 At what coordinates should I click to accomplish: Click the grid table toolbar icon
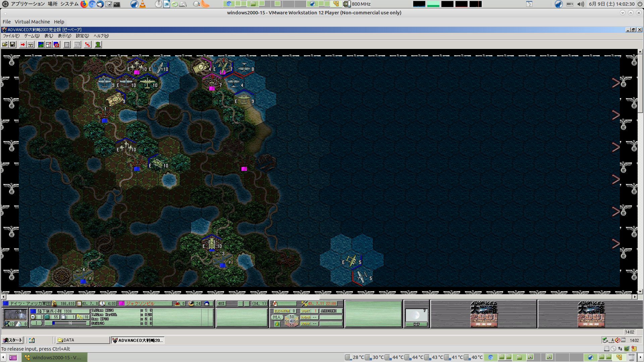click(x=67, y=45)
